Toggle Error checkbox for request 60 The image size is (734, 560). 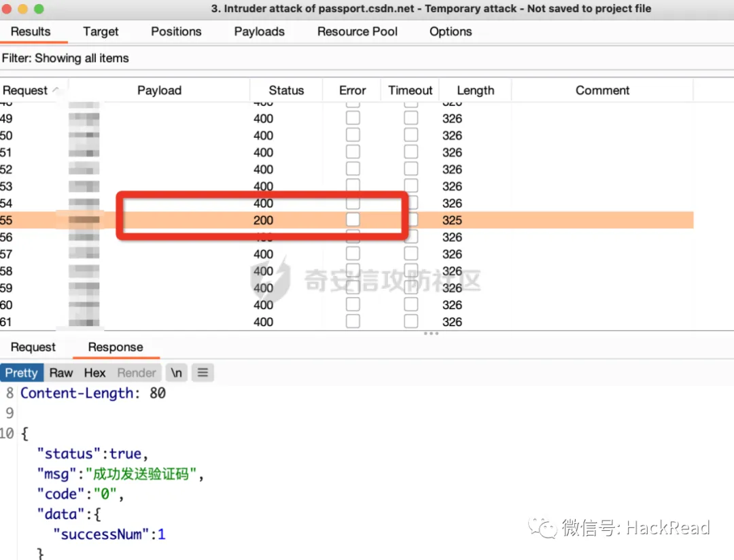click(x=353, y=305)
